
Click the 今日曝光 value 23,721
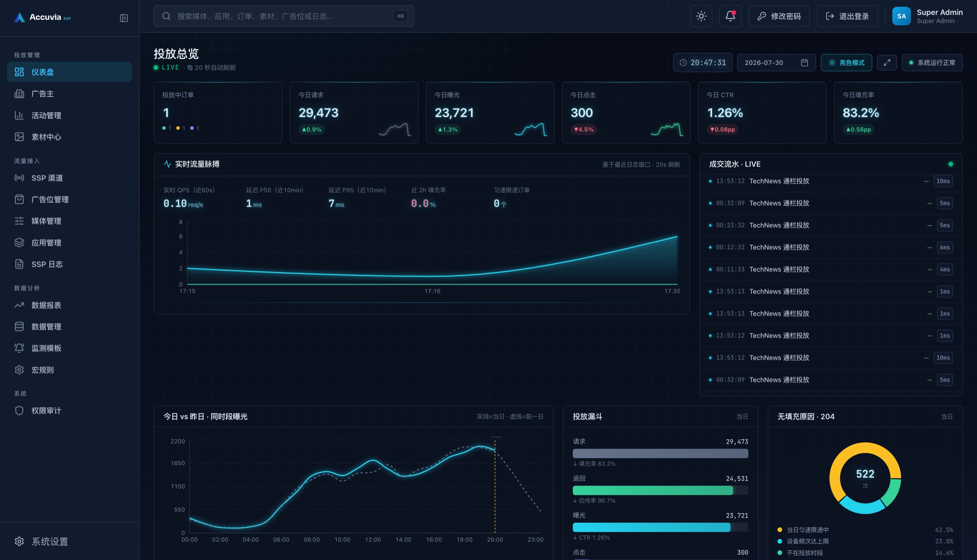tap(454, 113)
